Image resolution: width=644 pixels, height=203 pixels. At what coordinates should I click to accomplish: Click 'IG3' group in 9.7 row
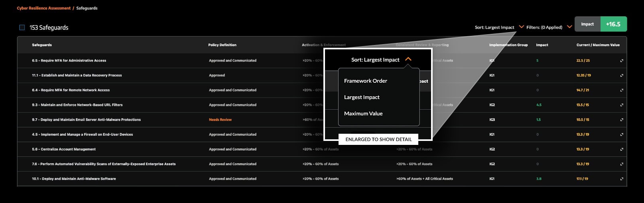pyautogui.click(x=492, y=120)
